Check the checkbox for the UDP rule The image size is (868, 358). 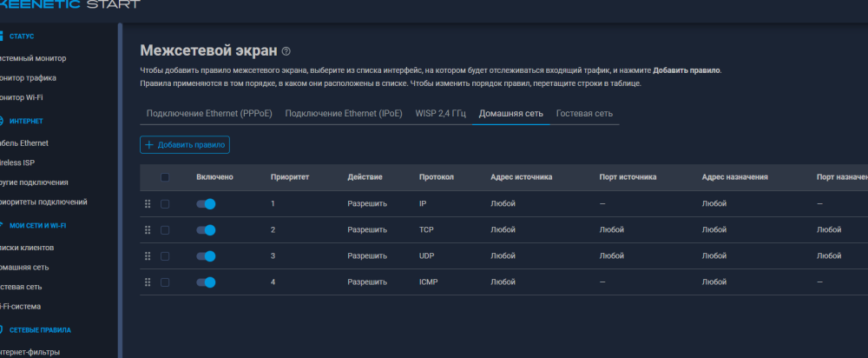[x=165, y=256]
